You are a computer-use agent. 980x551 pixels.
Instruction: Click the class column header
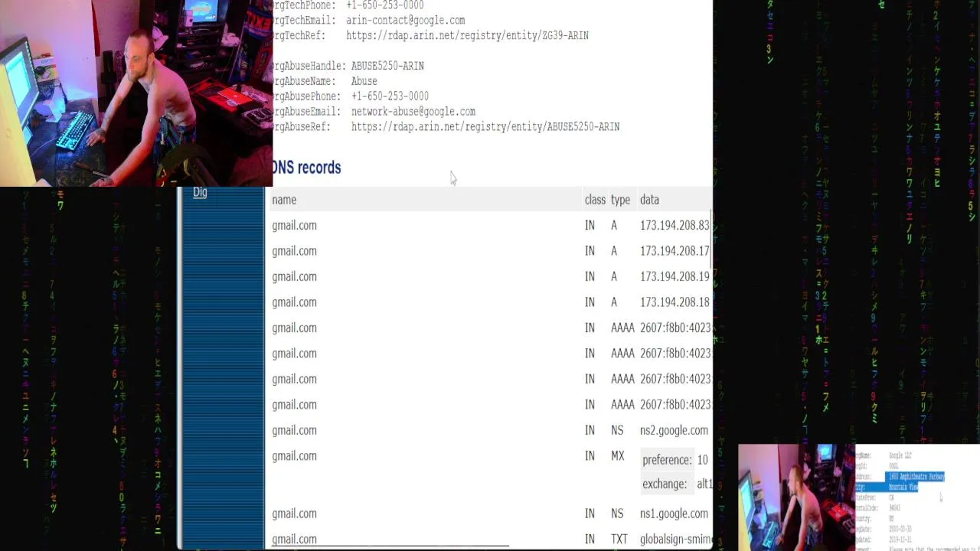pyautogui.click(x=595, y=200)
